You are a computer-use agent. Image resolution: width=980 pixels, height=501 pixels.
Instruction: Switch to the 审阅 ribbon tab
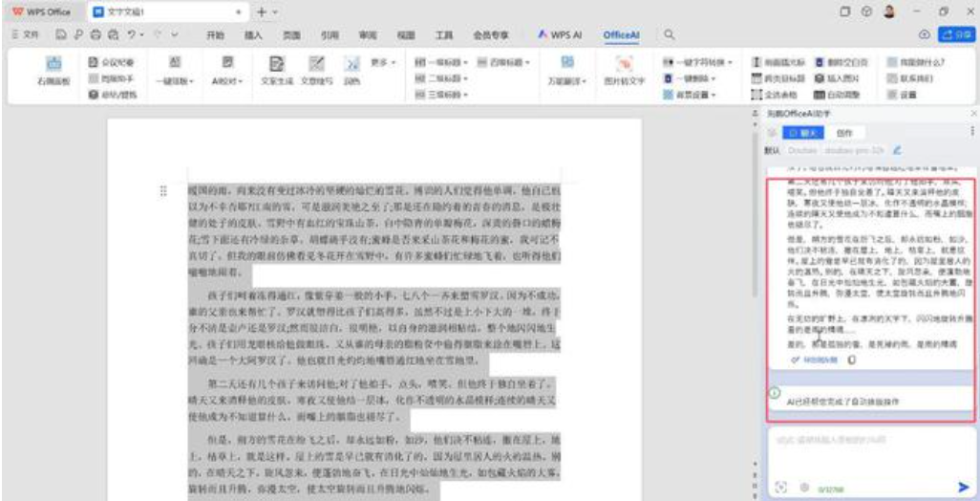pos(368,35)
